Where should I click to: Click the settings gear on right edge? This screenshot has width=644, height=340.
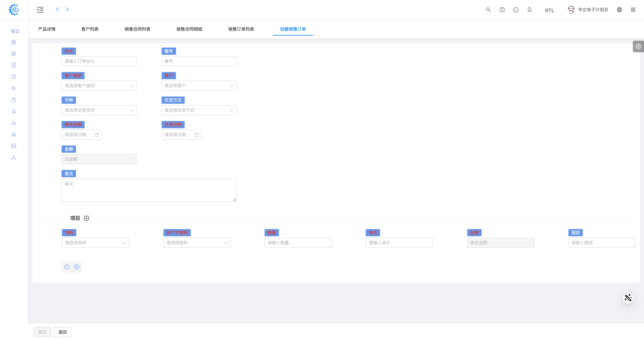(x=638, y=46)
